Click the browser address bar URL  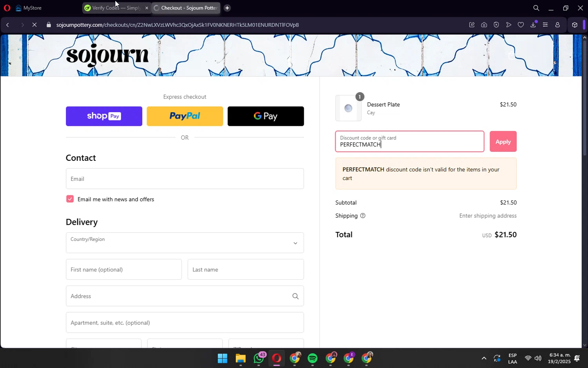pyautogui.click(x=178, y=25)
